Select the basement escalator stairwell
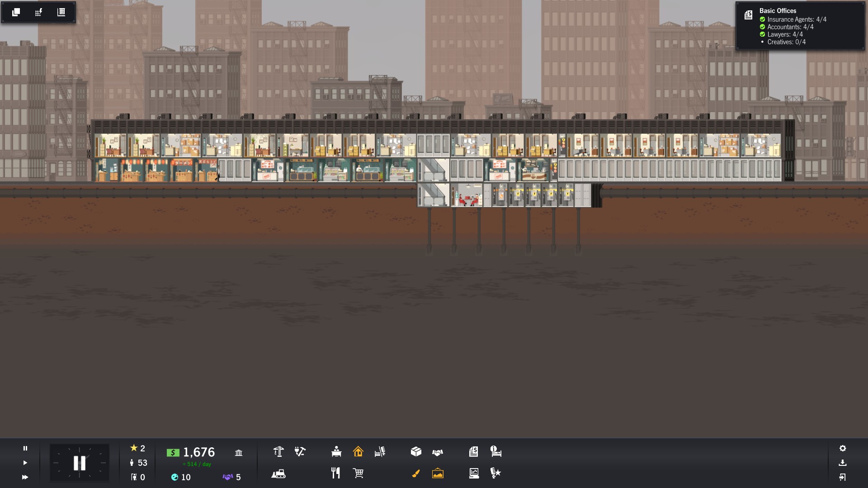Image resolution: width=868 pixels, height=488 pixels. (434, 195)
